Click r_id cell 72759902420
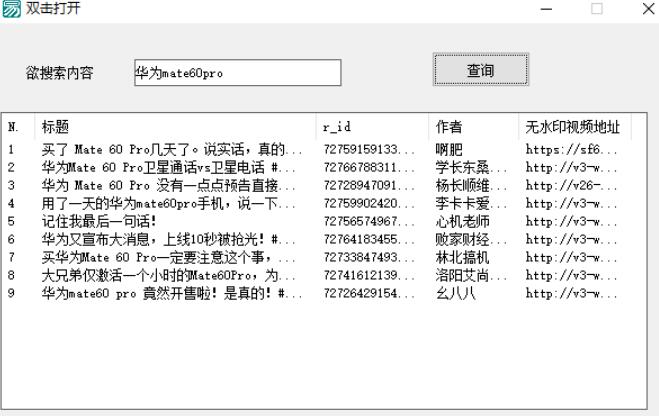659x416 pixels. point(369,203)
